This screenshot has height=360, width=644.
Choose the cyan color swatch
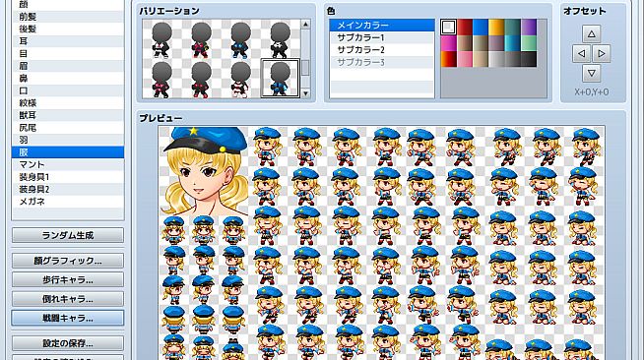tap(512, 43)
